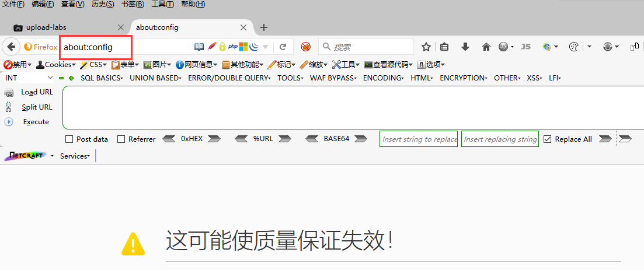Image resolution: width=644 pixels, height=270 pixels.
Task: Click the left arrow before BASE64
Action: (x=312, y=139)
